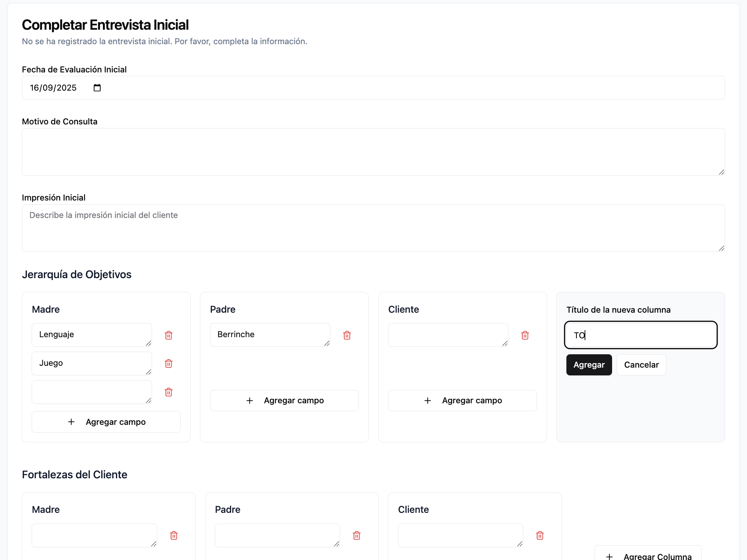This screenshot has width=747, height=560.
Task: Delete the Madre field under Fortalezas
Action: pyautogui.click(x=174, y=535)
